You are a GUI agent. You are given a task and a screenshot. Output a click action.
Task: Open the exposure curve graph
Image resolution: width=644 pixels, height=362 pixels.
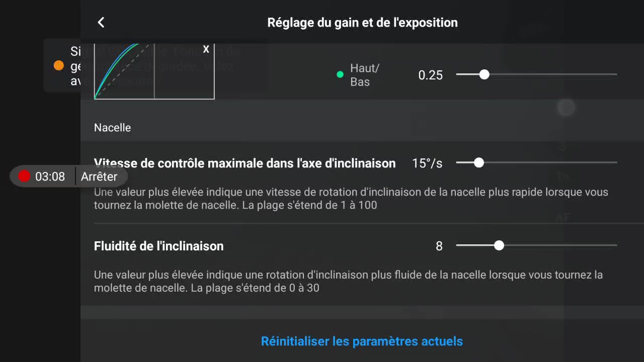154,71
